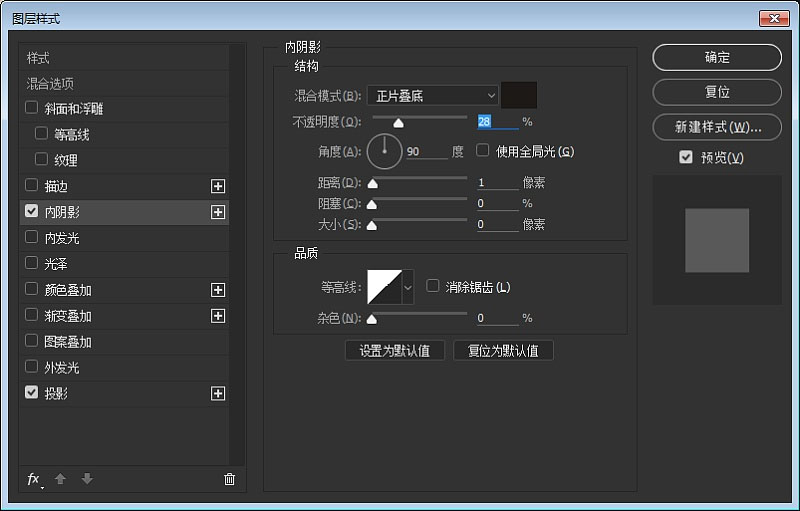
Task: Enable 描边 checkbox
Action: (x=32, y=185)
